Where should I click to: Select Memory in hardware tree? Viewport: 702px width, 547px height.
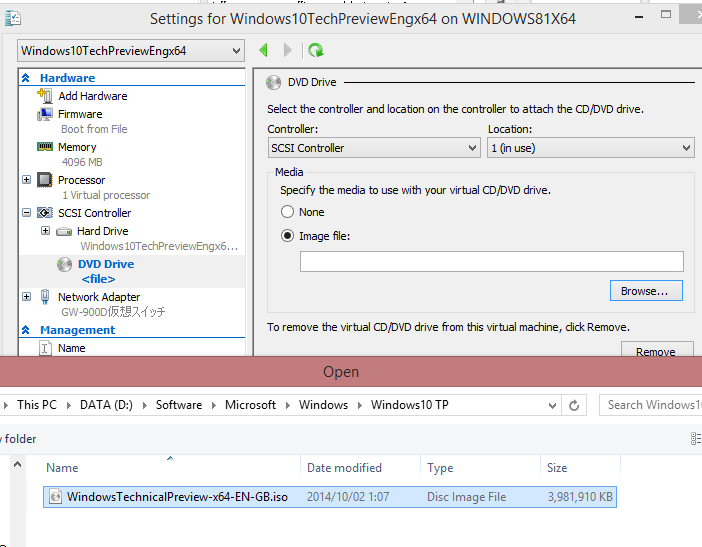click(x=77, y=147)
